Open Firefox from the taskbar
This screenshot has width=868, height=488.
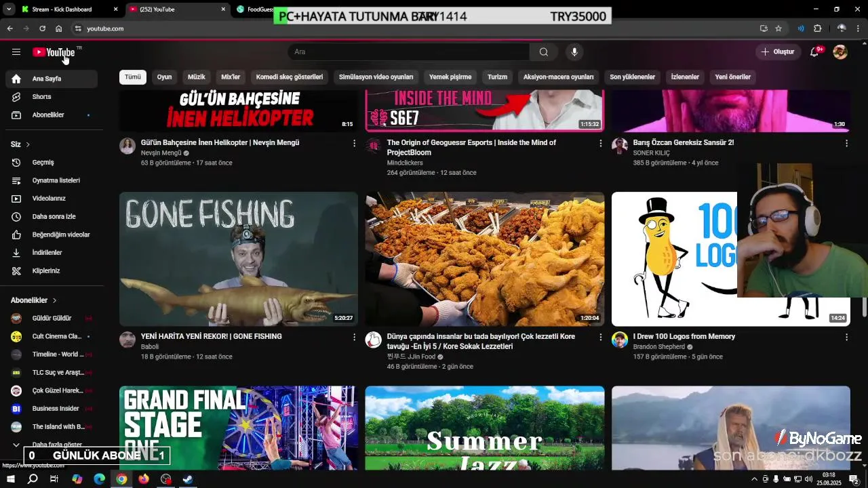pos(144,479)
